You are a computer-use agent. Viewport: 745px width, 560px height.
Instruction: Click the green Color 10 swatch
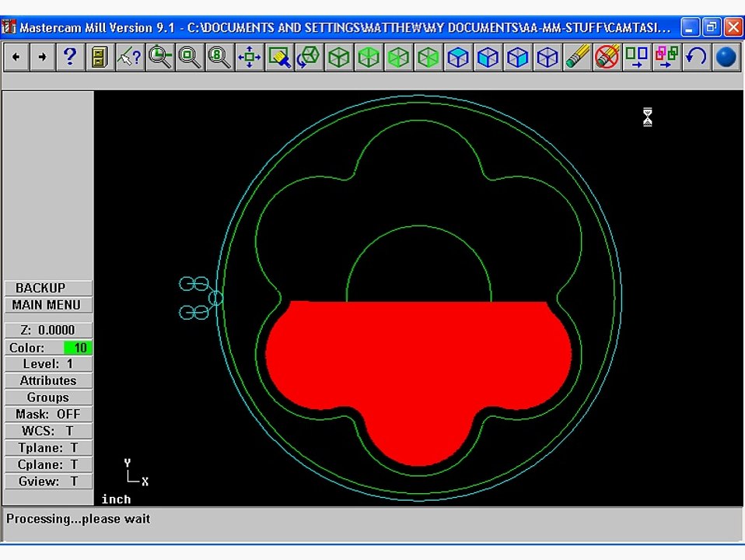pos(77,348)
